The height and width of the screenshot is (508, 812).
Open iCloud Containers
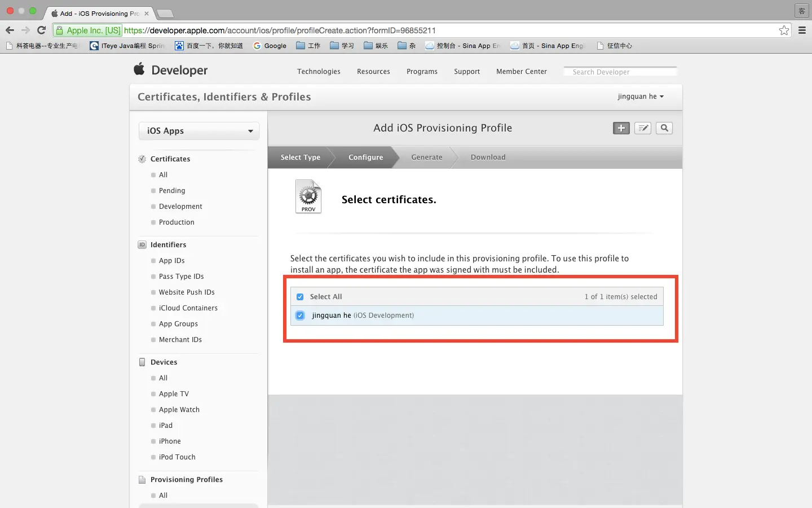tap(188, 308)
